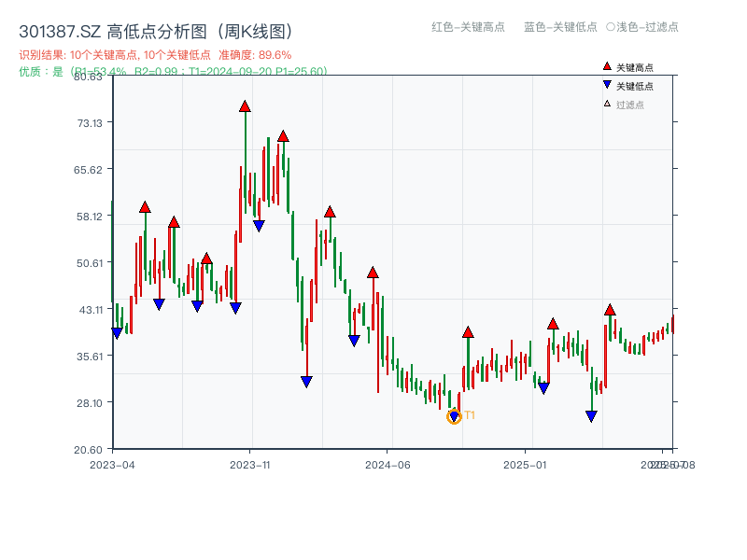Select the red marker above the 2025 rebound
Screen dimensions: 747x560
pos(553,322)
